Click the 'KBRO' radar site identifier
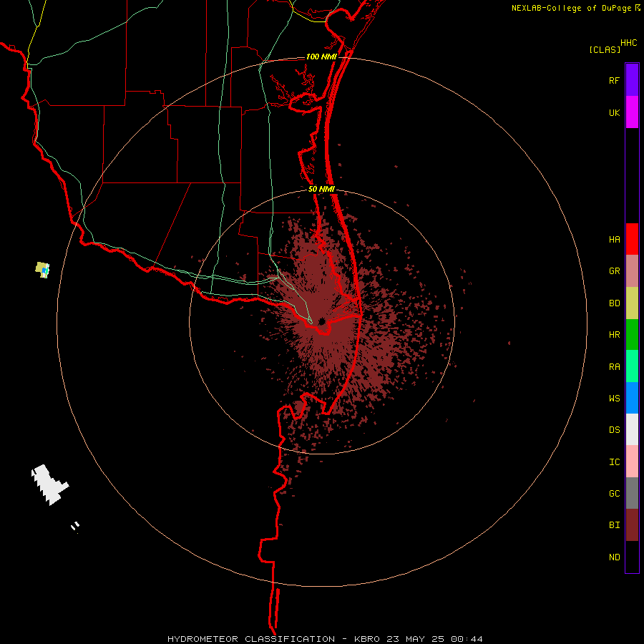Viewport: 644px width, 644px height. [x=367, y=639]
